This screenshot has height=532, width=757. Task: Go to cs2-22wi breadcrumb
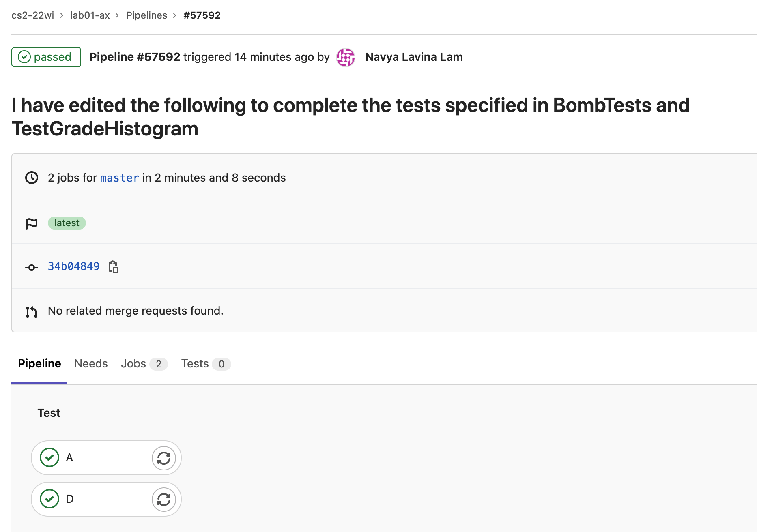click(x=32, y=15)
